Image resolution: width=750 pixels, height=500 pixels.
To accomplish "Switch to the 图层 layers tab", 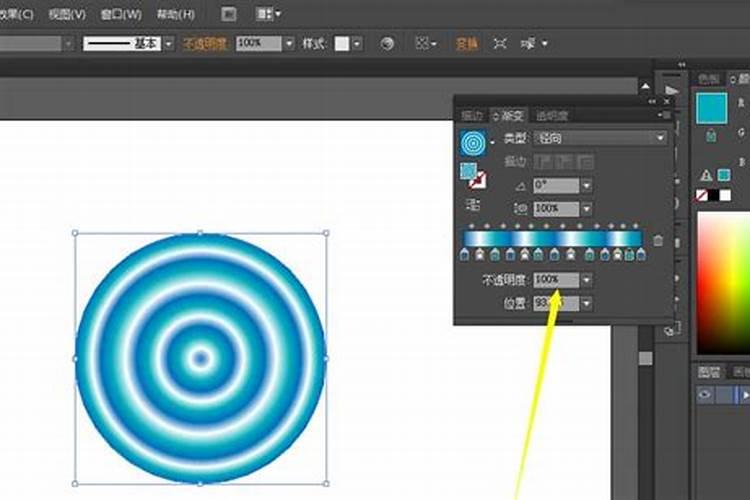I will tap(709, 371).
